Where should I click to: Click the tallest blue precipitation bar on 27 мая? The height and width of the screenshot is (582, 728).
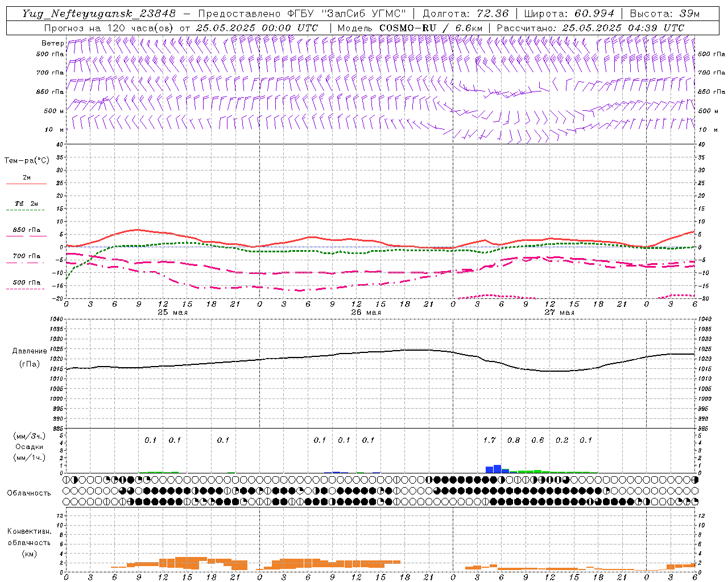pos(497,469)
